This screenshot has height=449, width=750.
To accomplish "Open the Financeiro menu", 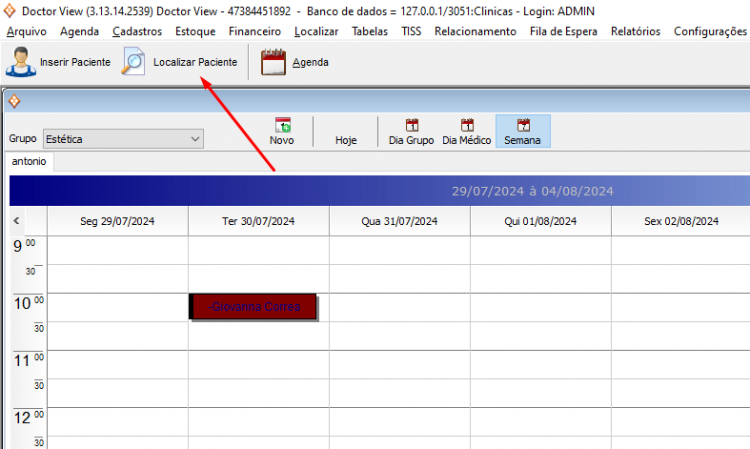I will pos(254,31).
